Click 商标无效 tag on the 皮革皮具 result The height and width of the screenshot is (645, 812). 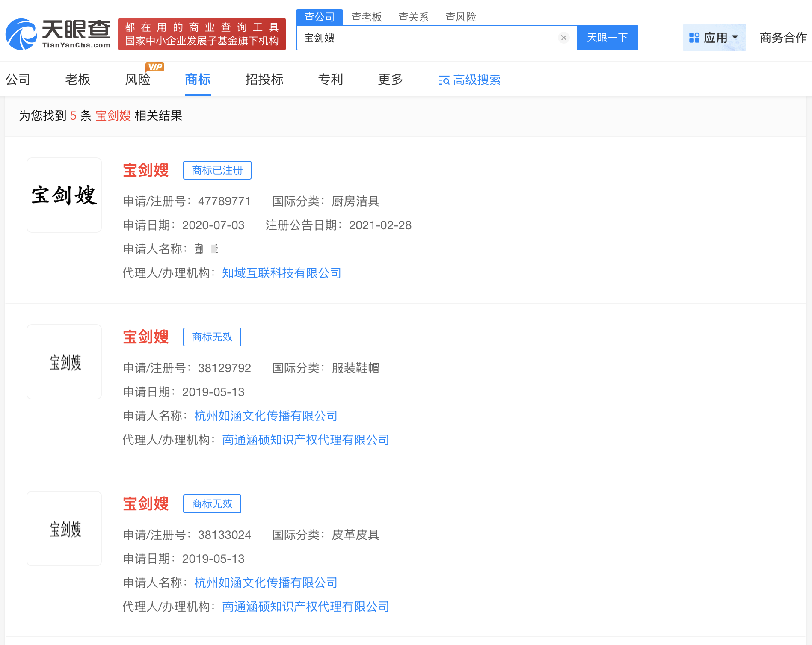click(x=212, y=504)
